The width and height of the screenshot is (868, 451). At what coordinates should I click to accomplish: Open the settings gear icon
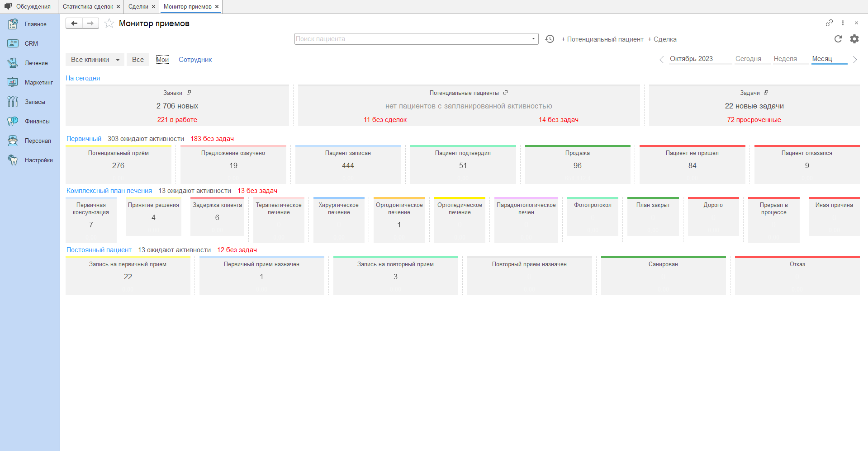[854, 39]
